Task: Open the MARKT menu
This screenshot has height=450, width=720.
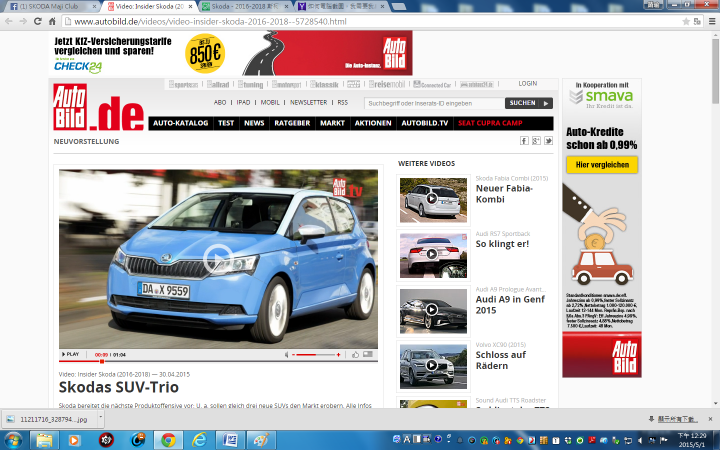Action: 332,123
